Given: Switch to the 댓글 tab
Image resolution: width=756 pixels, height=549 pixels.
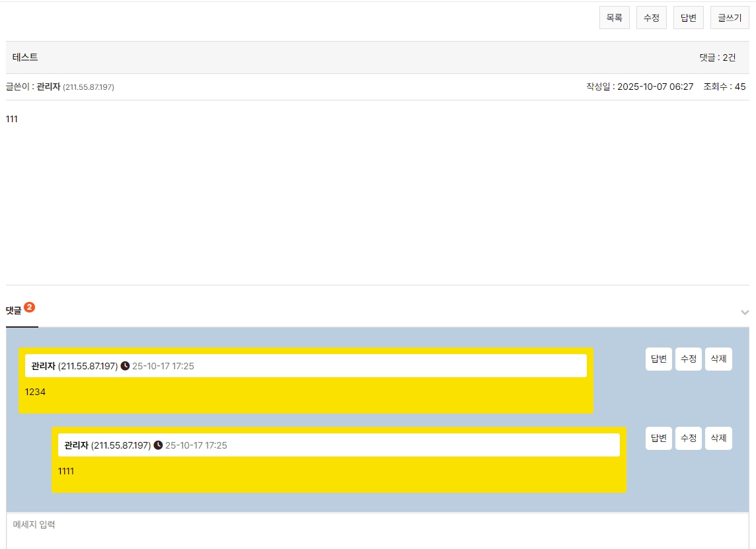Looking at the screenshot, I should (14, 311).
